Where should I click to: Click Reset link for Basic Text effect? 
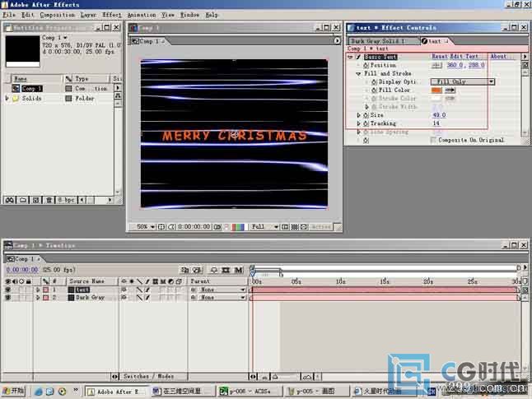[440, 56]
